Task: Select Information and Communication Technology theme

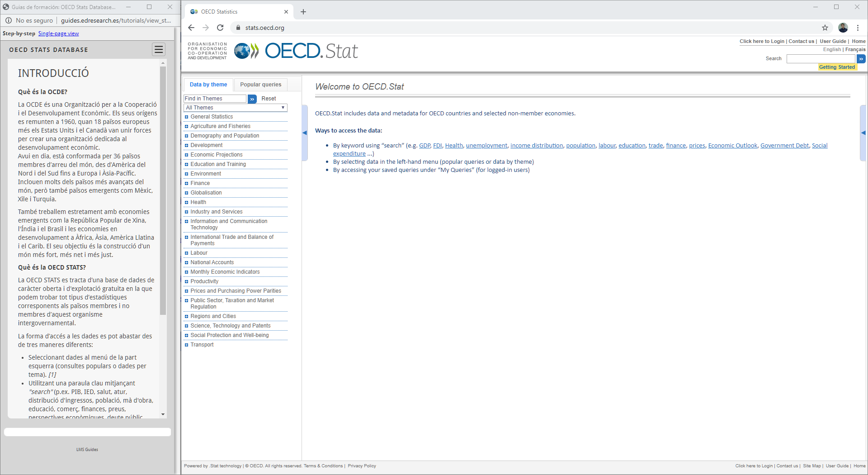Action: (229, 224)
